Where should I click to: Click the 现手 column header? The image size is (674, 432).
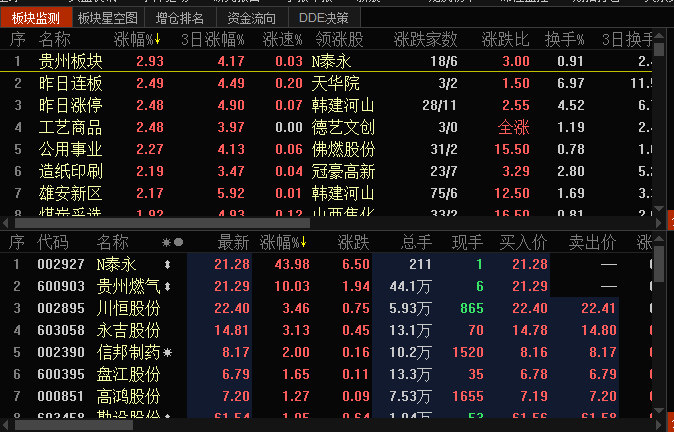[468, 243]
